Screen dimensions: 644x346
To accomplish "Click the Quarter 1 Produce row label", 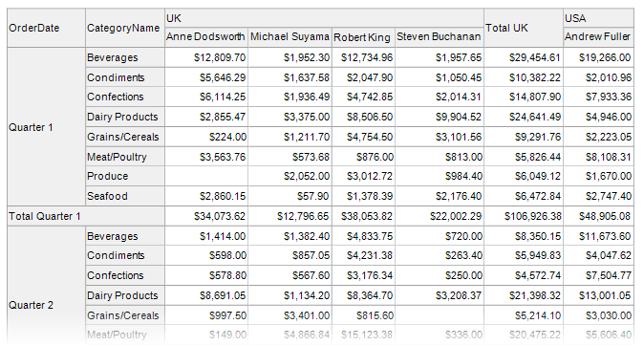I will click(125, 176).
